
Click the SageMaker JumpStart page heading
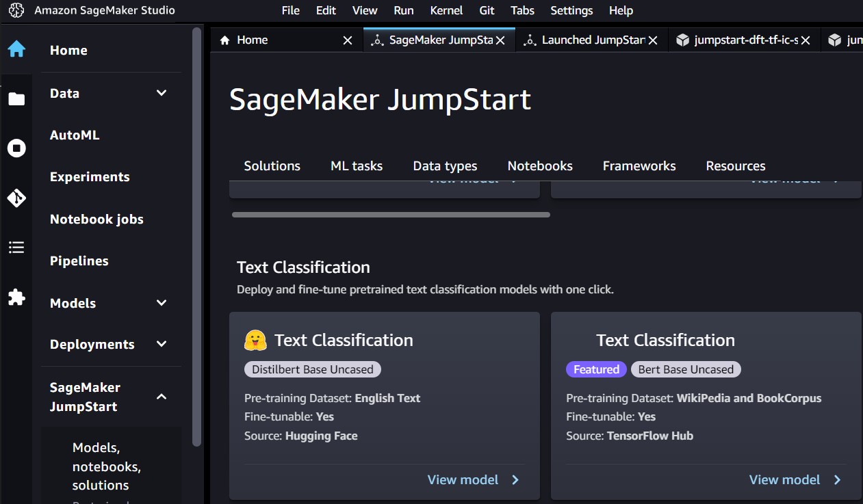coord(380,100)
